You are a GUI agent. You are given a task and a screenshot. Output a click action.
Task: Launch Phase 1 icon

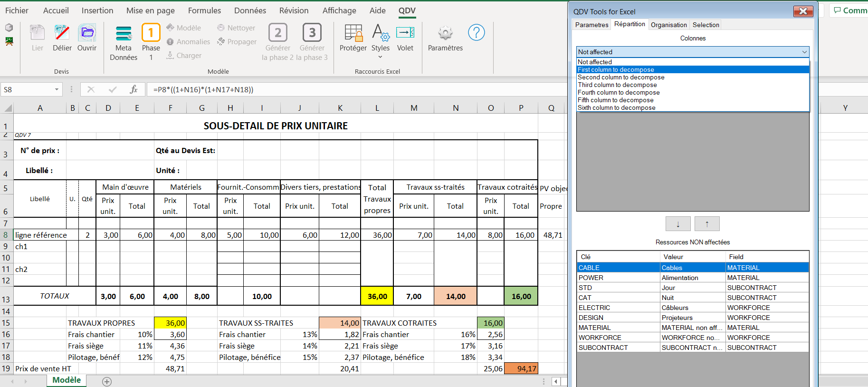coord(151,33)
